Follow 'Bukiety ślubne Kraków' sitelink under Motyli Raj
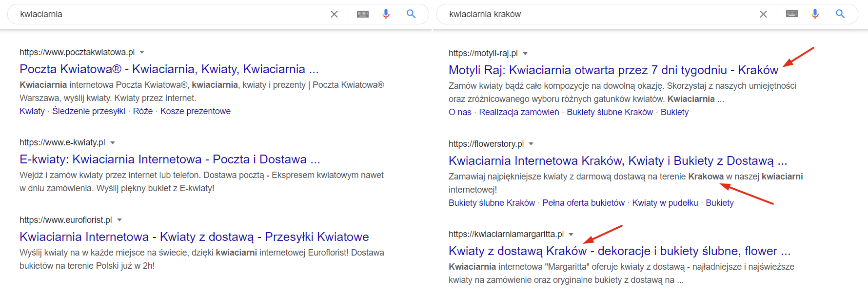Screen dimensions: 868x297 pyautogui.click(x=610, y=112)
